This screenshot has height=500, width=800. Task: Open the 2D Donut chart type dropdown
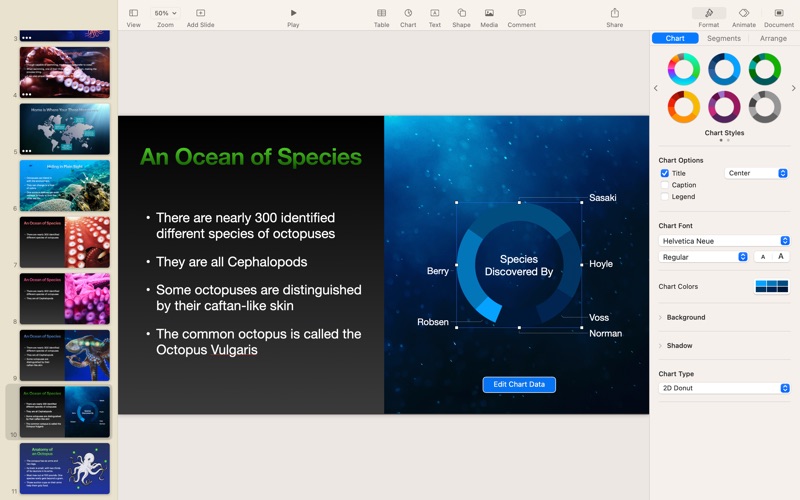tap(725, 388)
